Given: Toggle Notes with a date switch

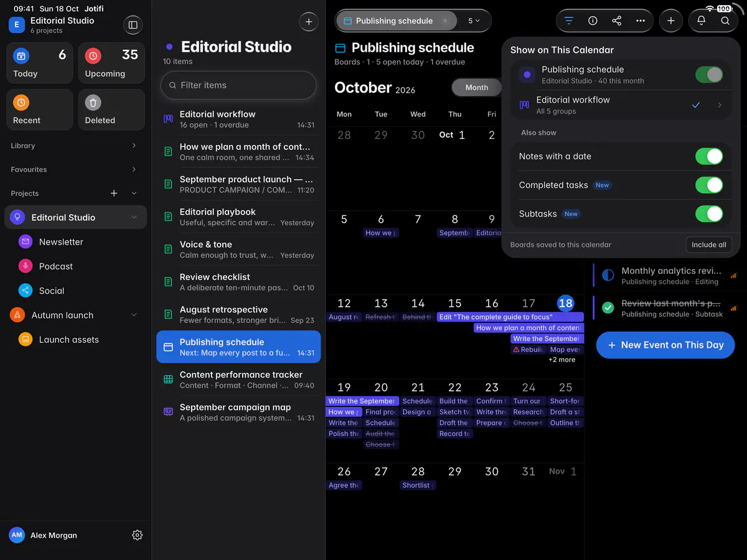Looking at the screenshot, I should [x=709, y=156].
